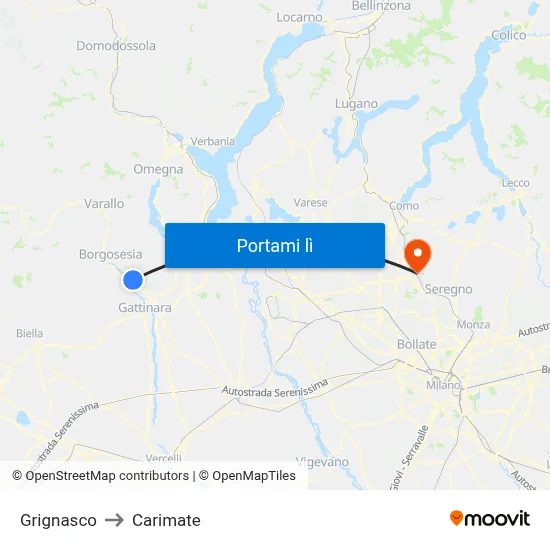The width and height of the screenshot is (550, 550).
Task: Select the orange destination pin near Carimate
Action: coord(417,256)
